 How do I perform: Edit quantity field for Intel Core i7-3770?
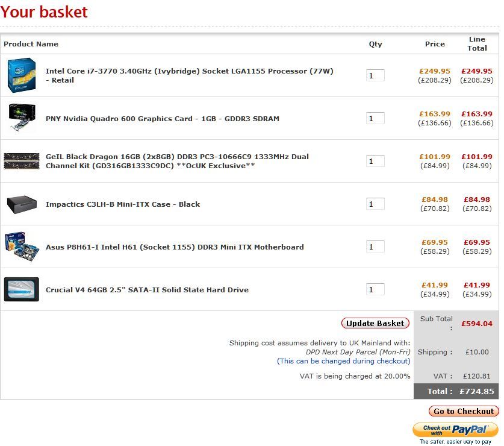click(x=375, y=76)
